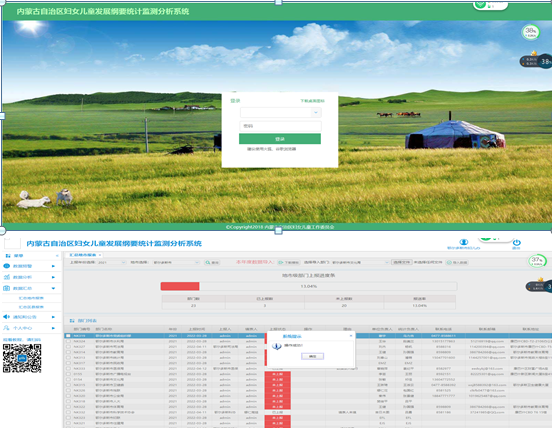Tick the checkbox for row NK324
This screenshot has height=428, width=552.
(68, 341)
